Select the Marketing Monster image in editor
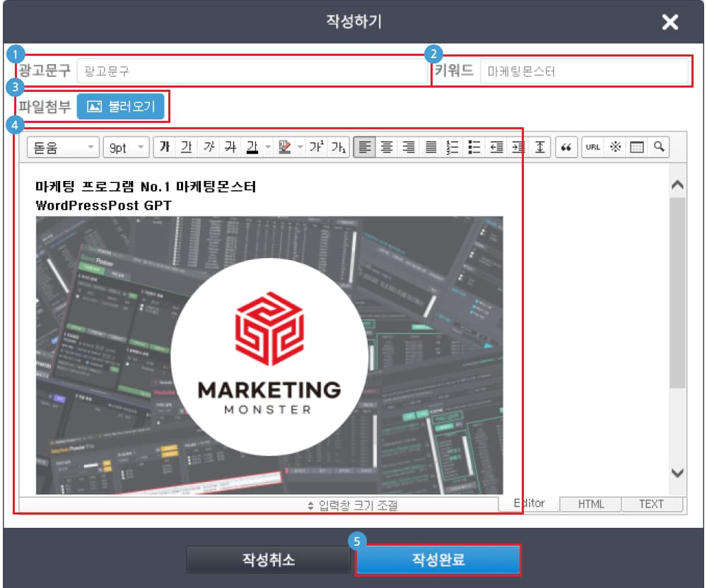The height and width of the screenshot is (588, 707). [269, 355]
